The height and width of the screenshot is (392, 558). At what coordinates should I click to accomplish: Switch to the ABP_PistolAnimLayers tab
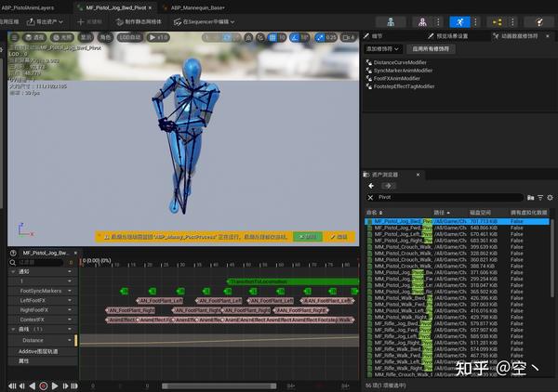tap(29, 7)
